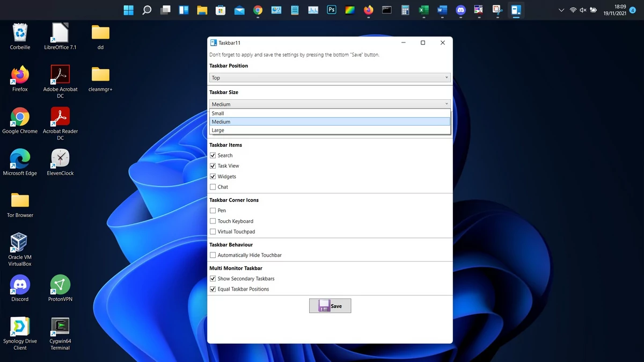Open the Mail app in taskbar
The width and height of the screenshot is (644, 362).
coord(239,10)
